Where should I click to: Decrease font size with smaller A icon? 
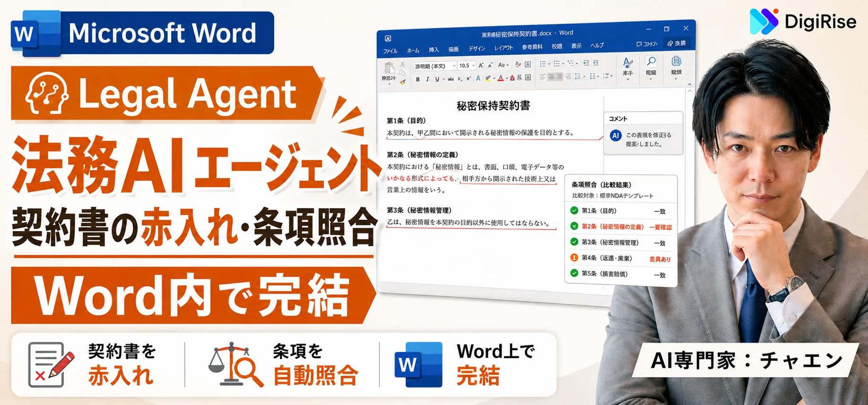(490, 65)
